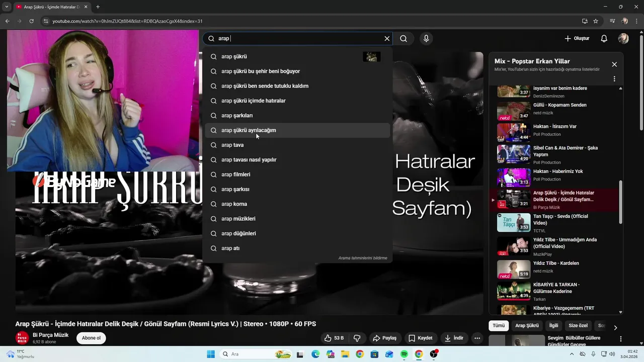Open the Oluştur create menu
644x362 pixels.
click(577, 39)
